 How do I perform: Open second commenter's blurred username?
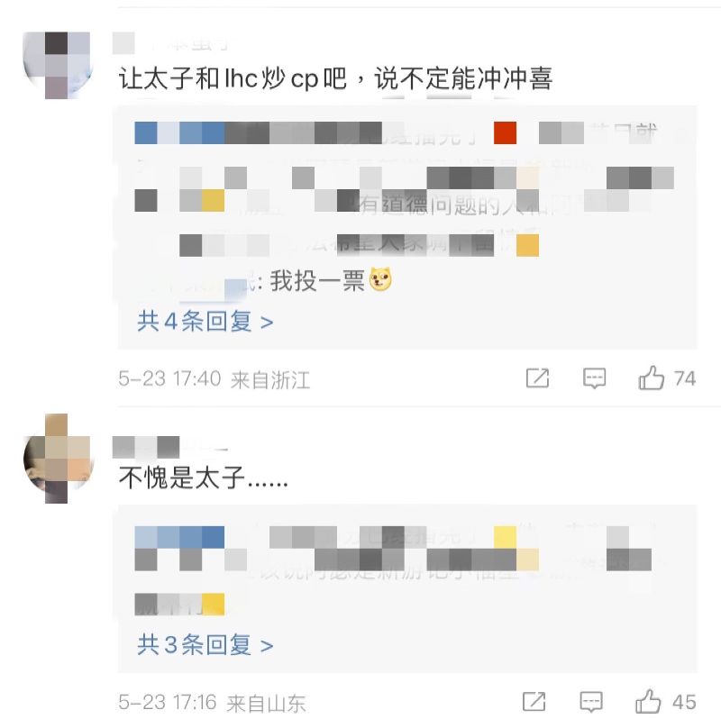pyautogui.click(x=169, y=447)
